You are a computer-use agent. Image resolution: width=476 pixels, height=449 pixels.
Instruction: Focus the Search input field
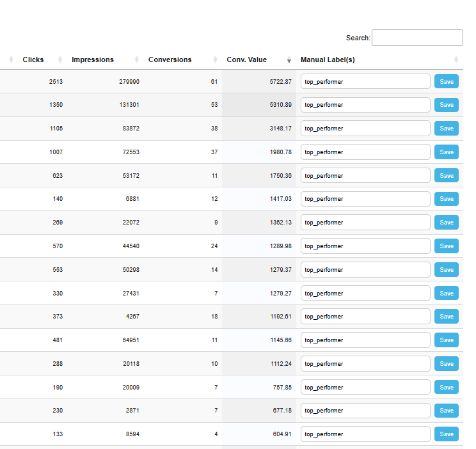(417, 38)
